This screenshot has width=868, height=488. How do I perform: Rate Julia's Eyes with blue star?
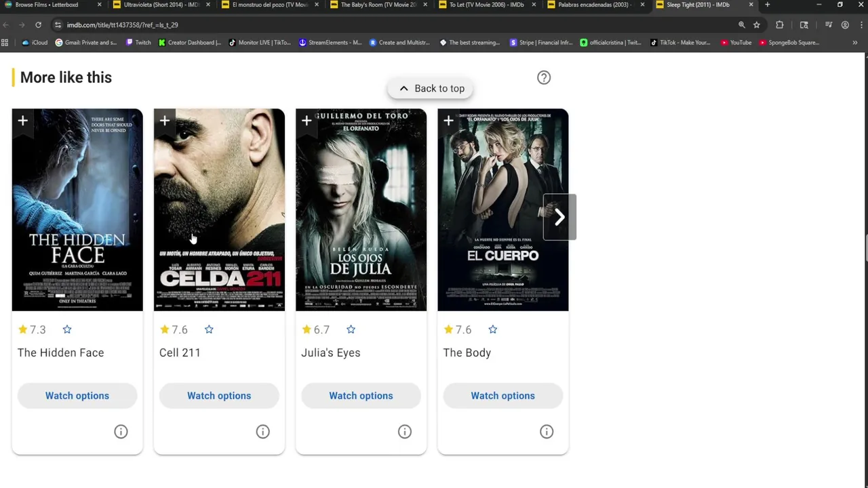(351, 329)
